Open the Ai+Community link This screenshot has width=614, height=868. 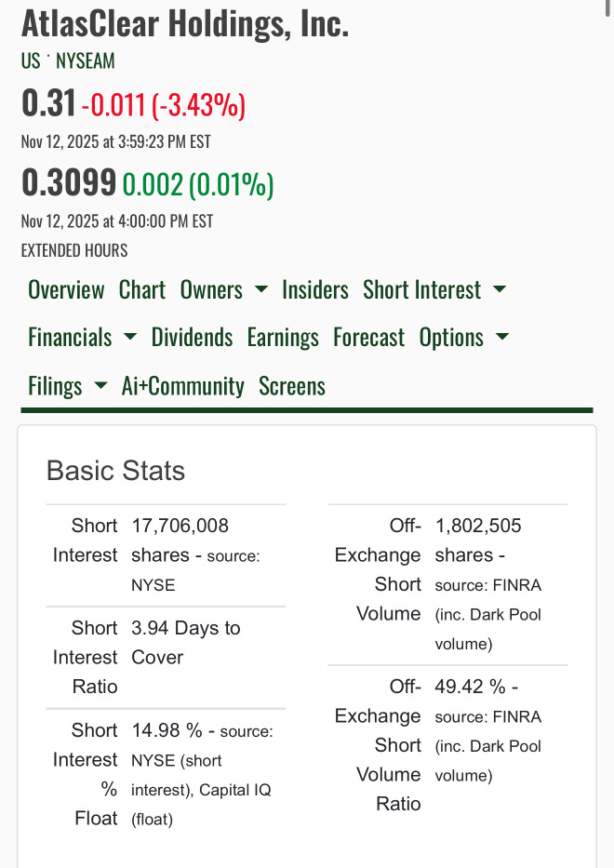coord(183,385)
